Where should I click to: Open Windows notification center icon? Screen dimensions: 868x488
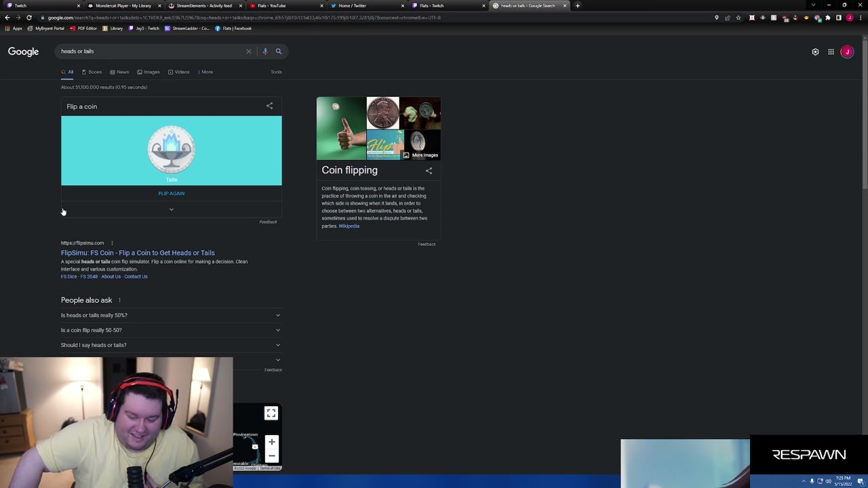click(860, 481)
